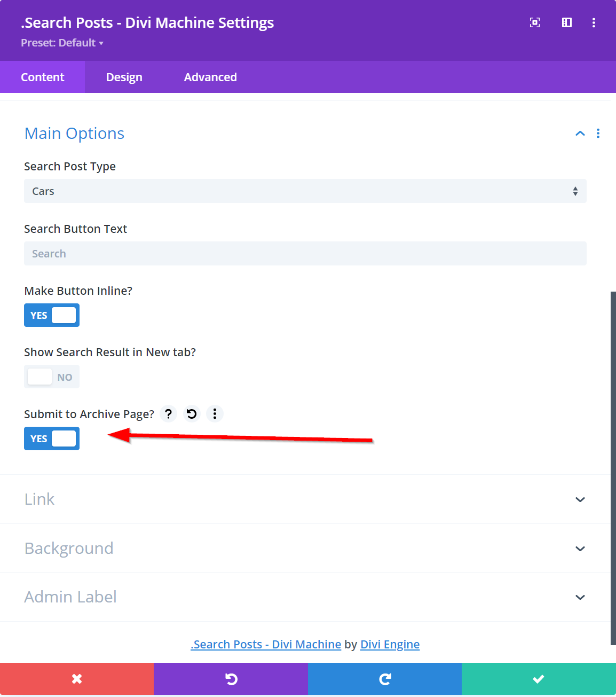Toggle Submit to Archive Page switch

pyautogui.click(x=52, y=438)
